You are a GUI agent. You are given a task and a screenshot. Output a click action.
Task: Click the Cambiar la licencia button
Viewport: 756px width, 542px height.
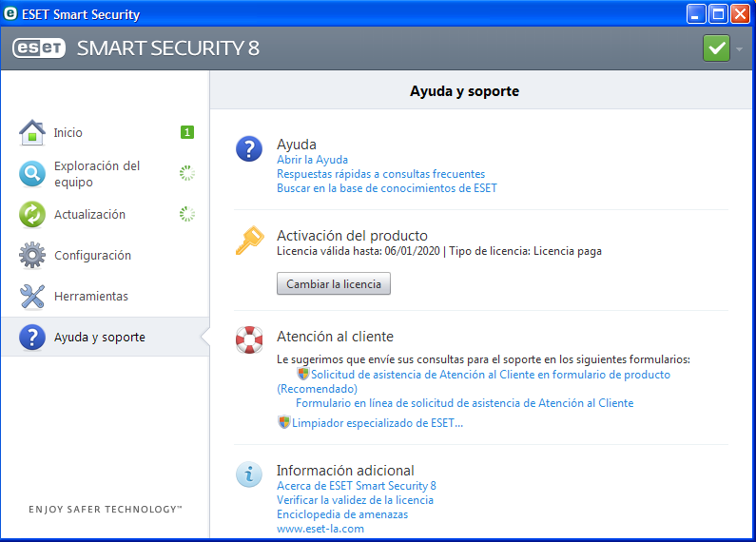coord(334,284)
